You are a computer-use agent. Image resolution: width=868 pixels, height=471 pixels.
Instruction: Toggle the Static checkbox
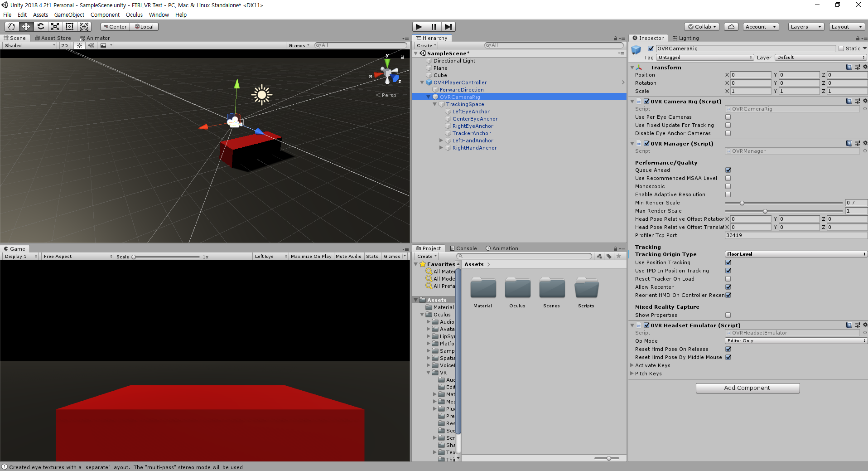click(841, 49)
